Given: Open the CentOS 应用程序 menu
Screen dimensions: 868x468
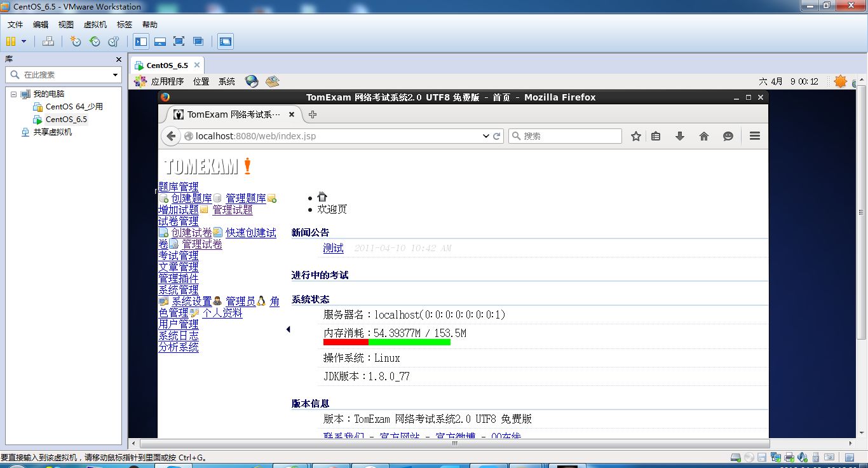Looking at the screenshot, I should [x=167, y=81].
